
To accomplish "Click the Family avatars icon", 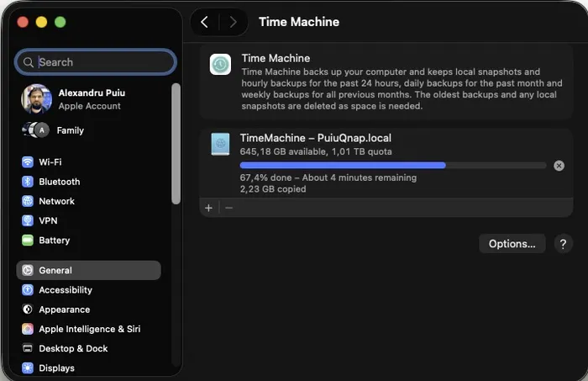I will point(35,130).
